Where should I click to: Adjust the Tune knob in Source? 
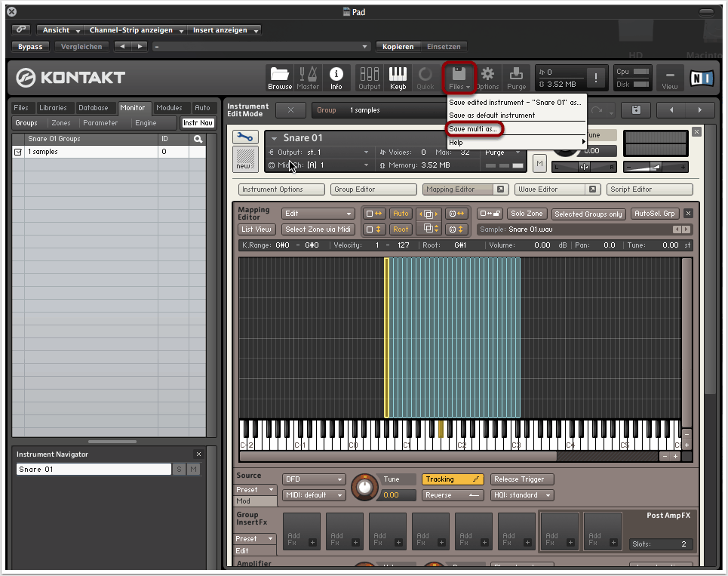pyautogui.click(x=365, y=487)
